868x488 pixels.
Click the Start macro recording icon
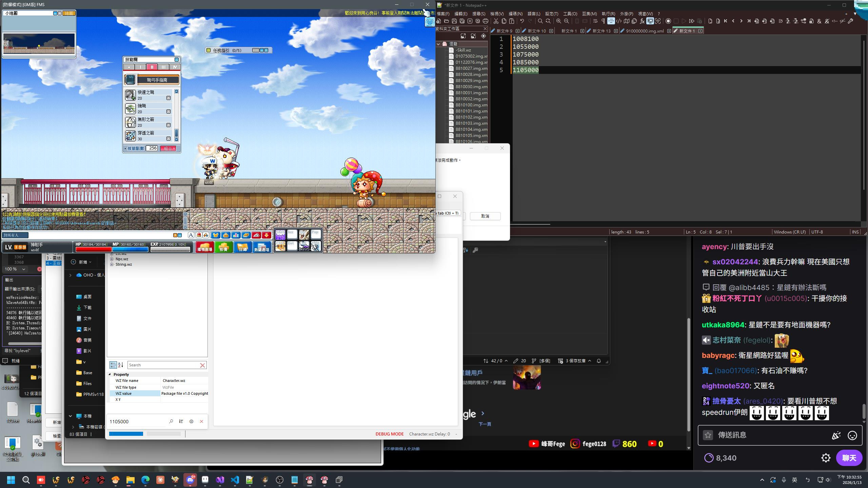(x=668, y=21)
